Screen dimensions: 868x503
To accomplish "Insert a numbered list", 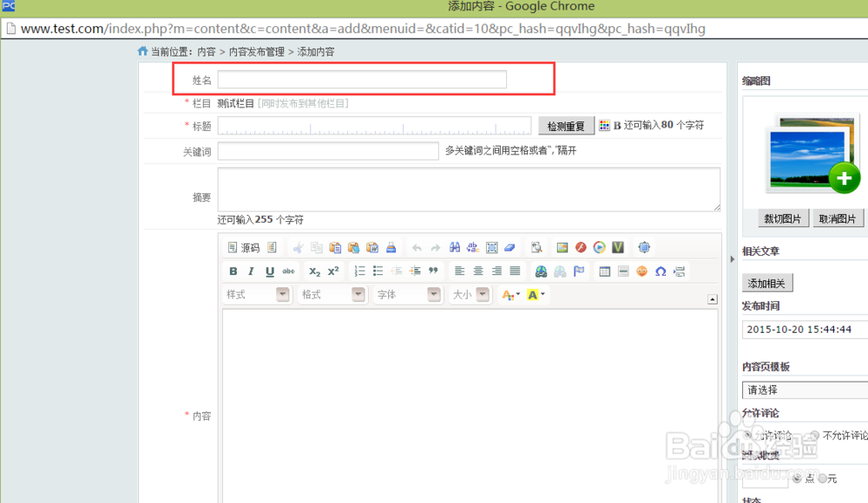I will 360,271.
